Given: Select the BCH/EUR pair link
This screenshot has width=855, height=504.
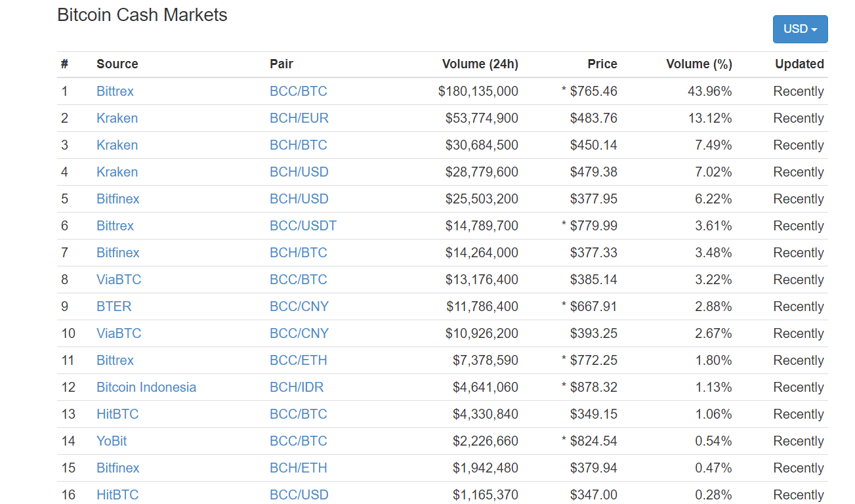Looking at the screenshot, I should coord(299,118).
